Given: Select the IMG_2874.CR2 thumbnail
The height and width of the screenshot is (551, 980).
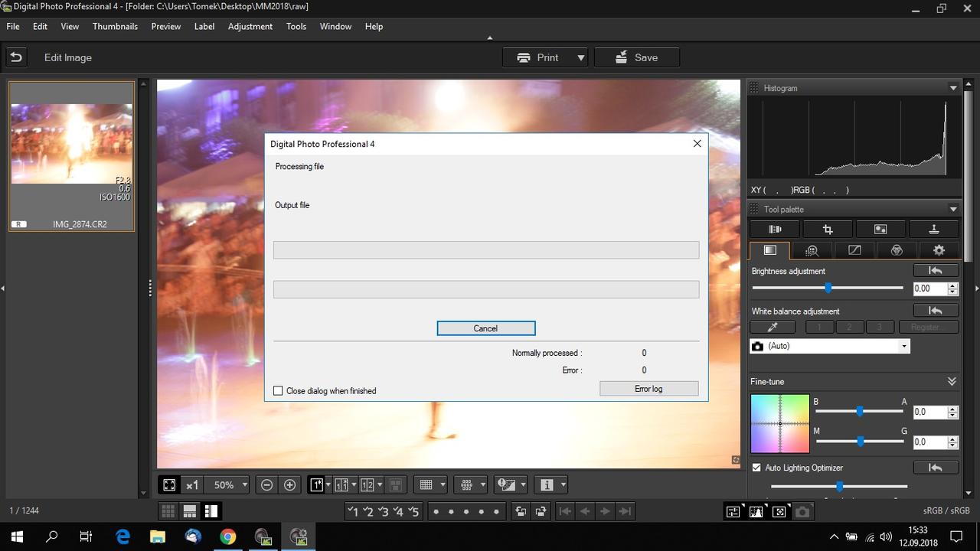Looking at the screenshot, I should pos(71,156).
